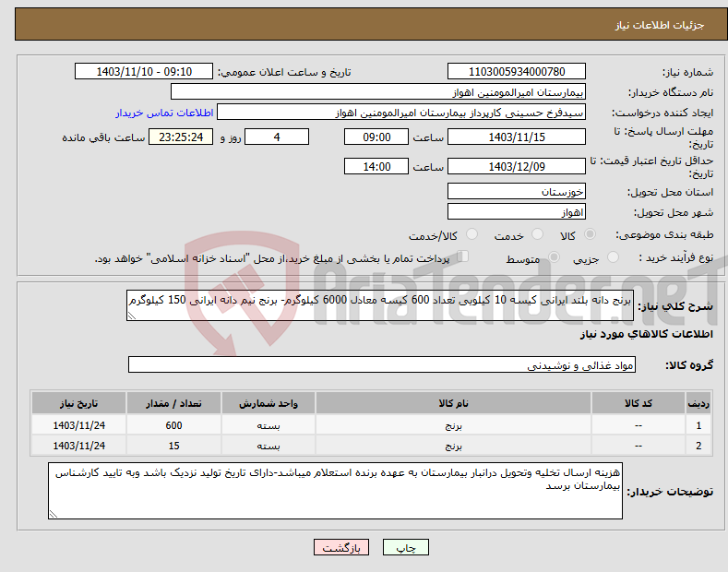Click the remaining time field 23:25:24

[181, 137]
